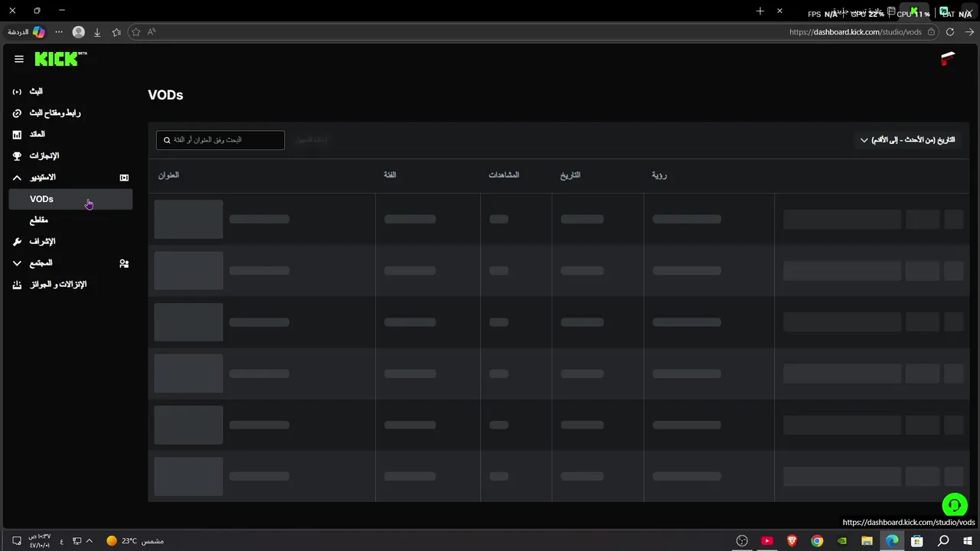Open الإنجازات in the sidebar

pyautogui.click(x=44, y=156)
